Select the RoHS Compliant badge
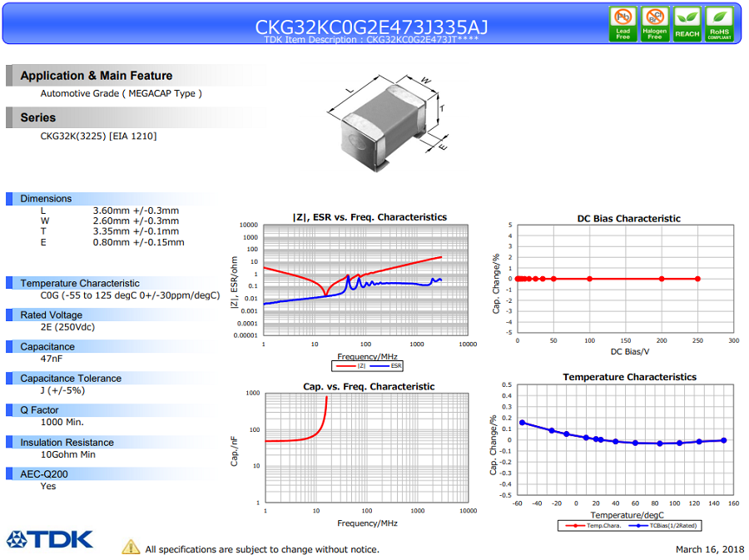The height and width of the screenshot is (560, 749). [x=719, y=24]
